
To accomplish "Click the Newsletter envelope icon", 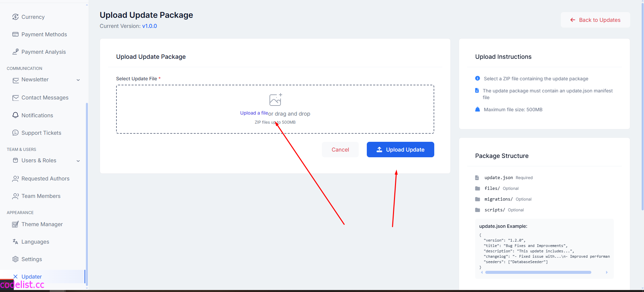I will point(15,80).
